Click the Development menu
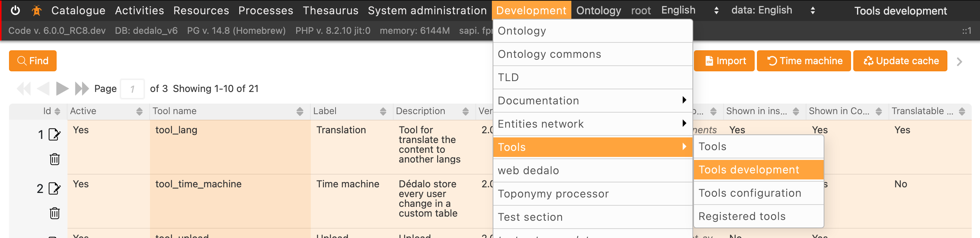 click(532, 10)
